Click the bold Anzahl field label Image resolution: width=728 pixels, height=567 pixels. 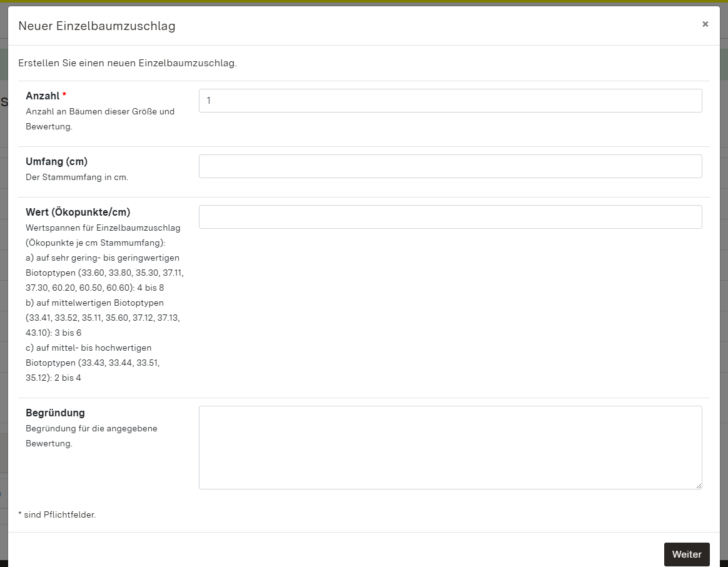pyautogui.click(x=43, y=96)
